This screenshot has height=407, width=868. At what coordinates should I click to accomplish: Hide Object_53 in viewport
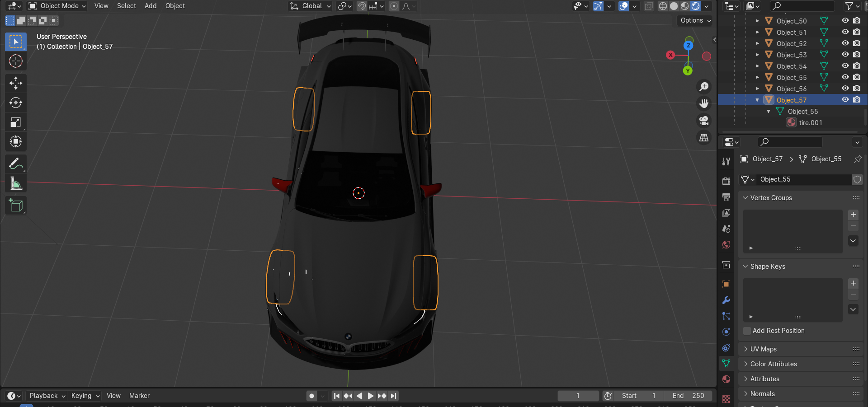click(845, 55)
